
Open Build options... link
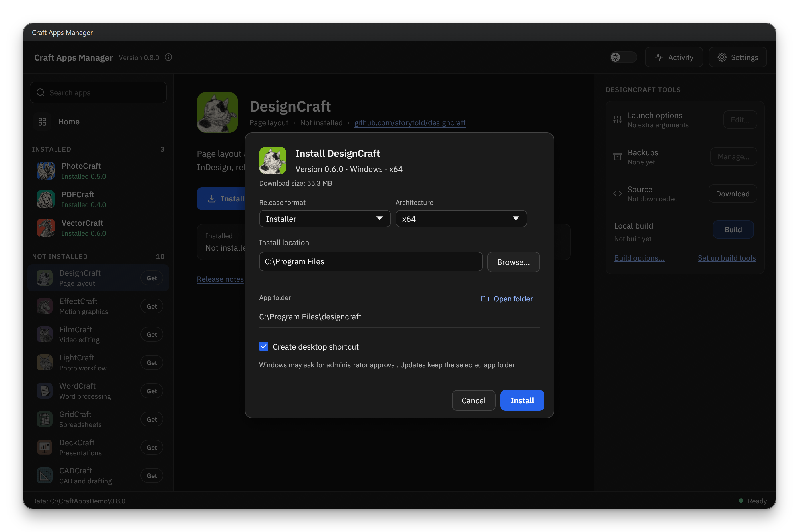639,258
